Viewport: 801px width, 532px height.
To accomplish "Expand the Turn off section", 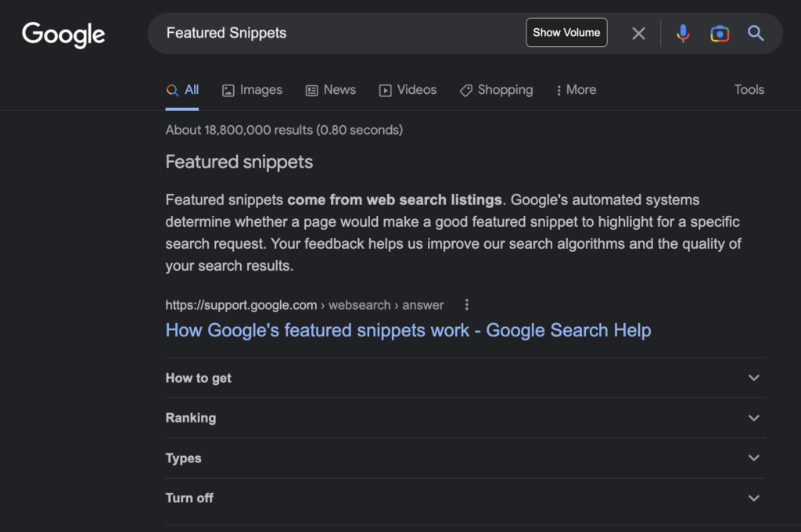I will point(465,498).
